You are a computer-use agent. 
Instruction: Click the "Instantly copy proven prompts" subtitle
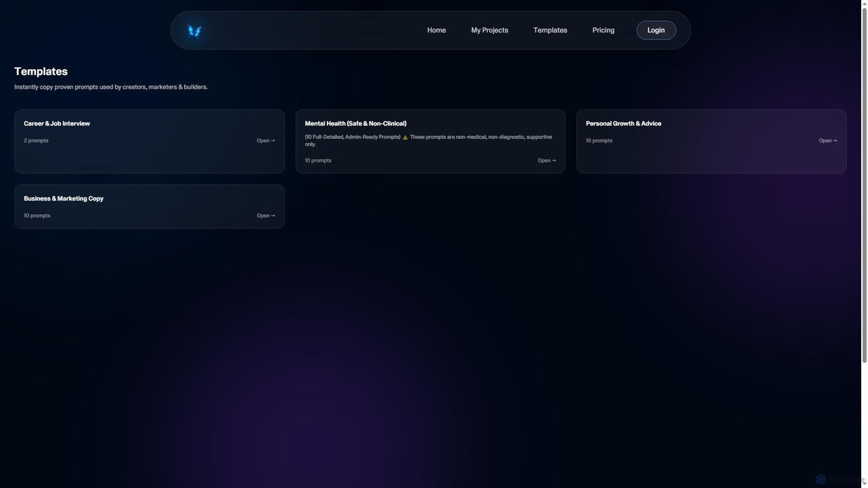(x=111, y=87)
